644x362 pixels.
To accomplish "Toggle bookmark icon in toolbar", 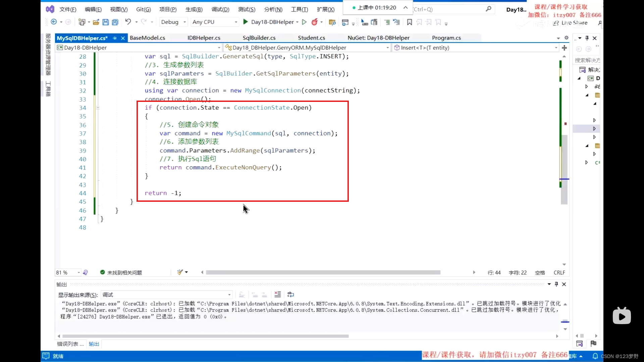I will (409, 22).
